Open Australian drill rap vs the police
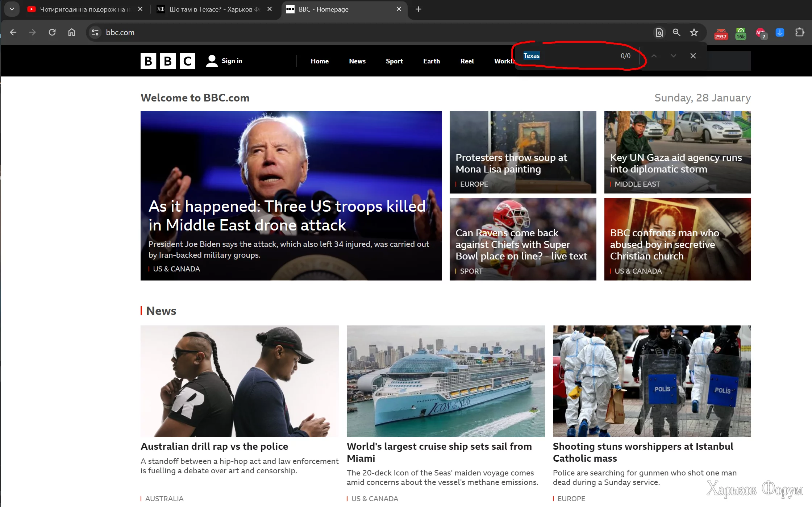Image resolution: width=812 pixels, height=507 pixels. pyautogui.click(x=214, y=446)
